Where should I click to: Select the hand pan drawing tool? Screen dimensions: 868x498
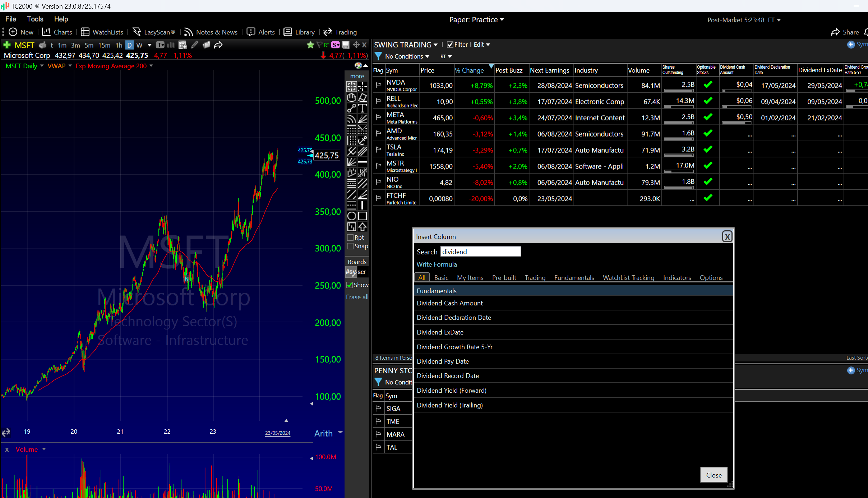click(351, 98)
